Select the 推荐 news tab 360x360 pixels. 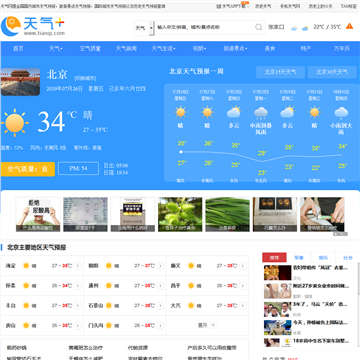click(x=274, y=258)
